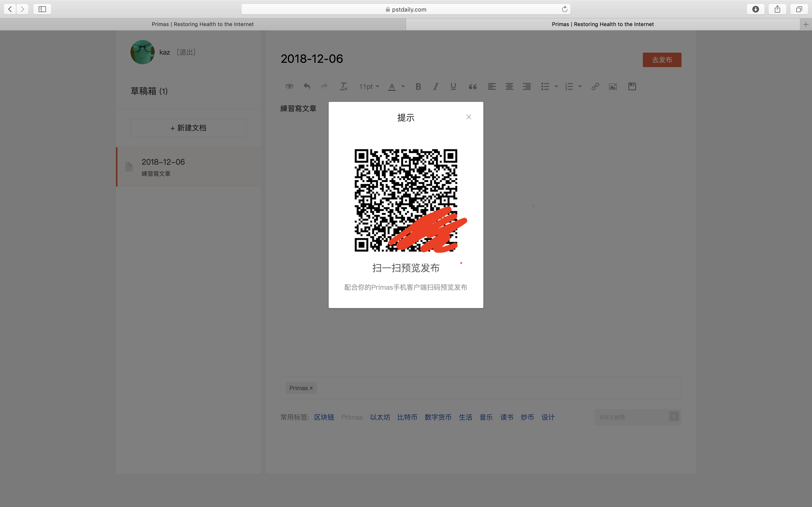The width and height of the screenshot is (812, 507).
Task: Align text to center
Action: pyautogui.click(x=509, y=86)
